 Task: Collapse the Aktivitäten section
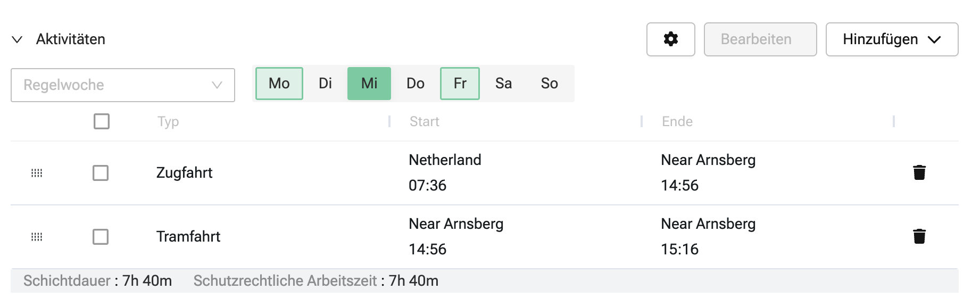tap(17, 39)
